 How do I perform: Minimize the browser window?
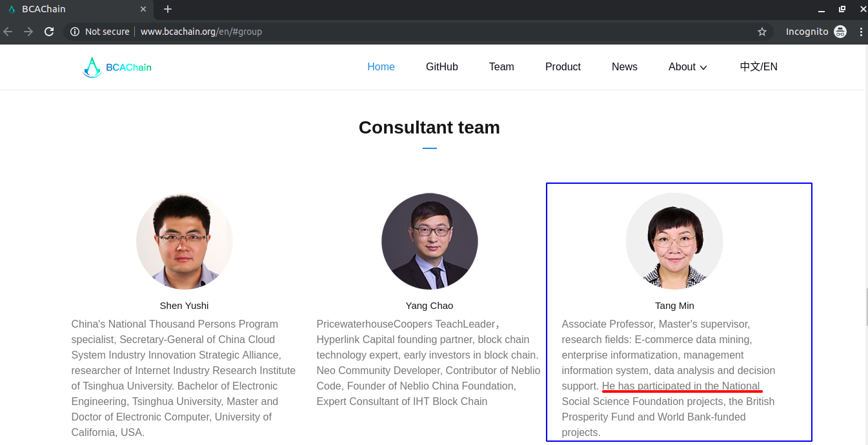tap(822, 10)
